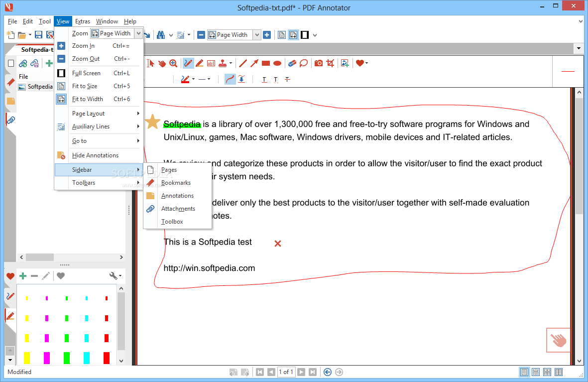Screen dimensions: 588x382
Task: Open the favorites wrench settings
Action: pos(114,276)
